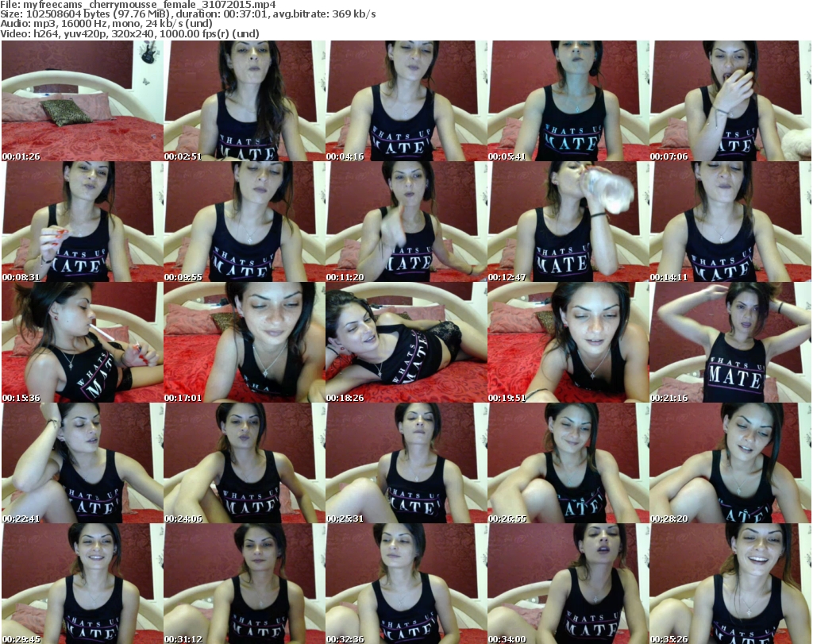Select the thumbnail stamped 00:09:55
813x644 pixels.
[x=245, y=222]
